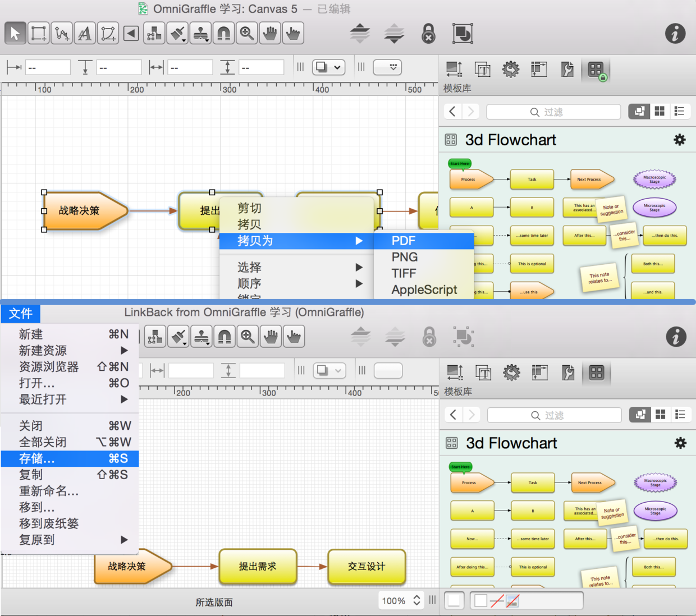Choose 存储… in the 文件 menu

click(70, 458)
